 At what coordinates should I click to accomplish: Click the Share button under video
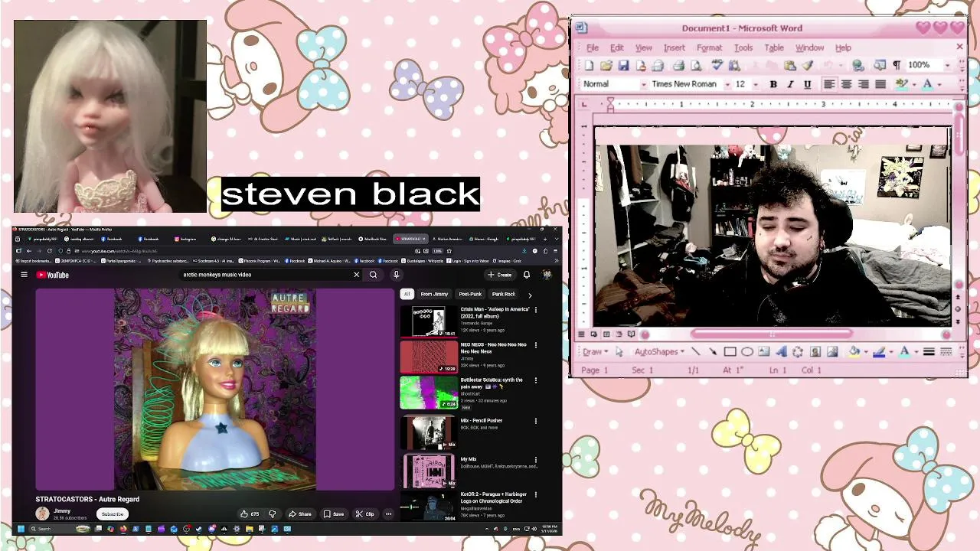click(300, 514)
